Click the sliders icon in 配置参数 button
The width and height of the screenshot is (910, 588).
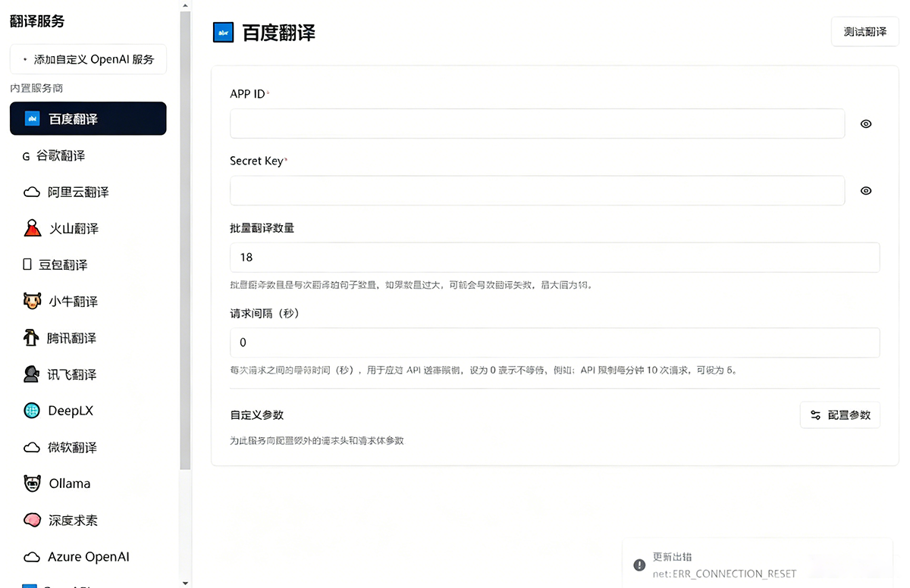coord(815,415)
